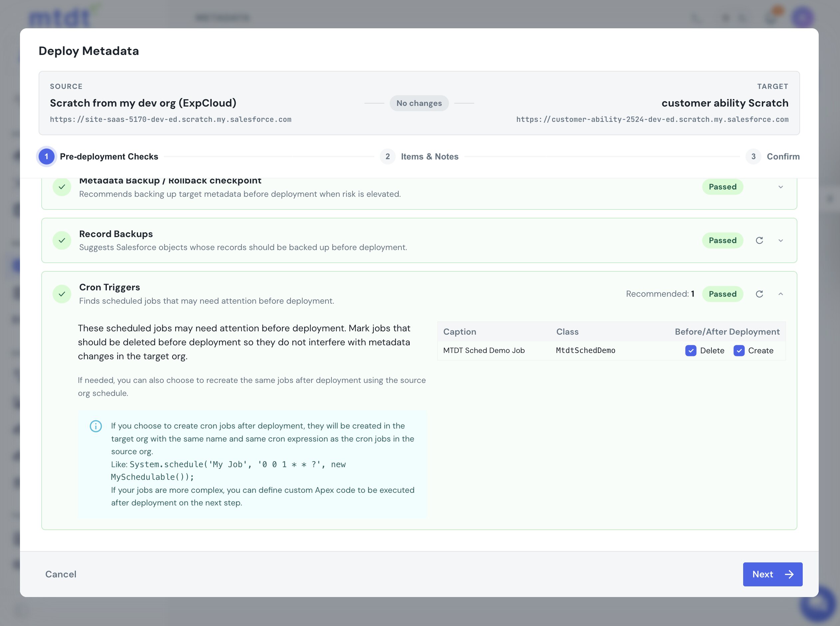
Task: Click source name Scratch from my dev org (ExpCloud)
Action: pos(143,103)
